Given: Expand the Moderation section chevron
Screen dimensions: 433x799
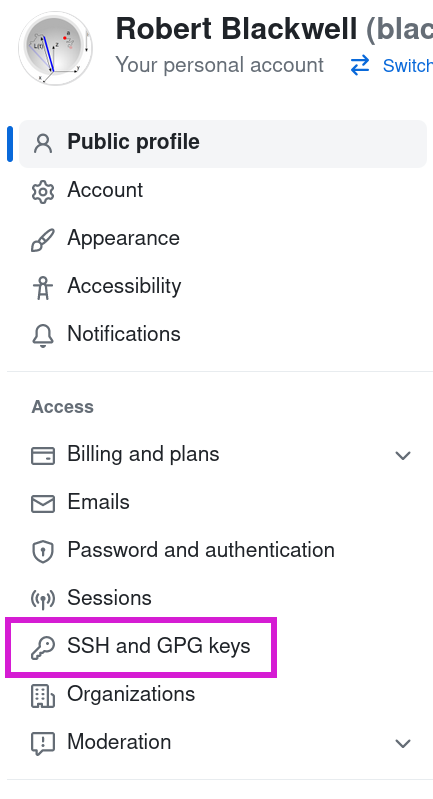Looking at the screenshot, I should tap(403, 743).
